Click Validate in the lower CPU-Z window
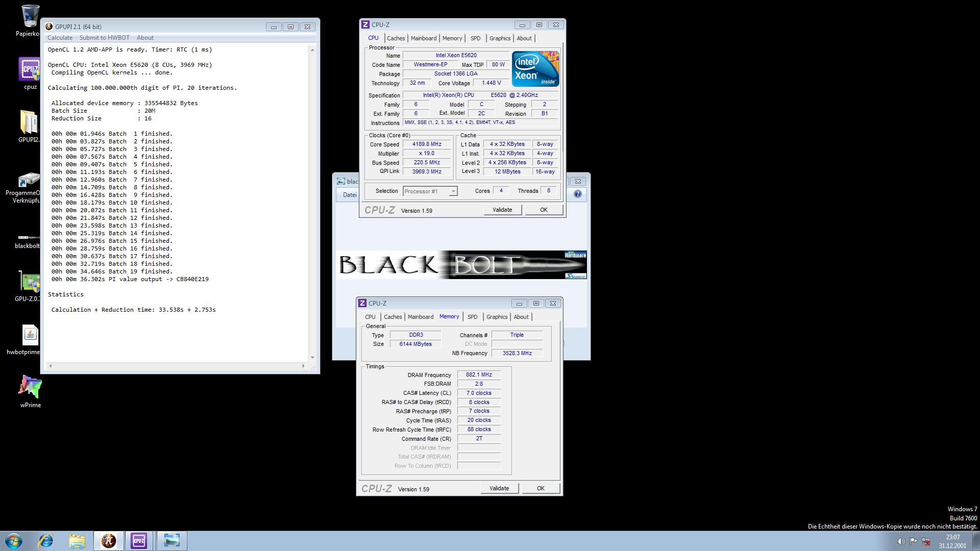This screenshot has height=551, width=980. [x=499, y=488]
